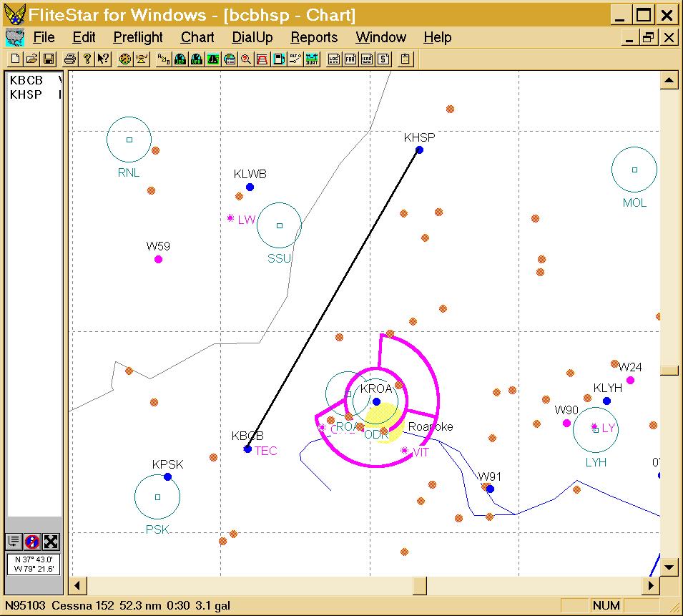Click the vertical scrollbar down arrow
Screen dimensions: 683x616
669,567
